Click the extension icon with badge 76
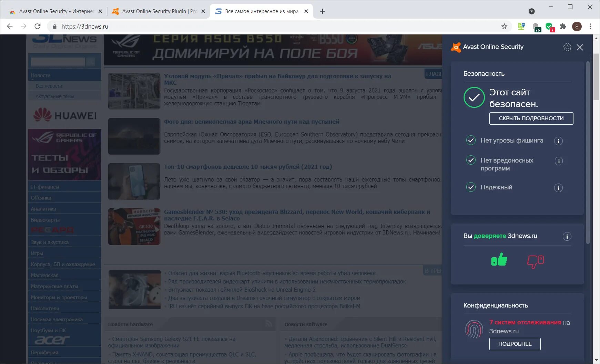The width and height of the screenshot is (600, 364). point(536,27)
